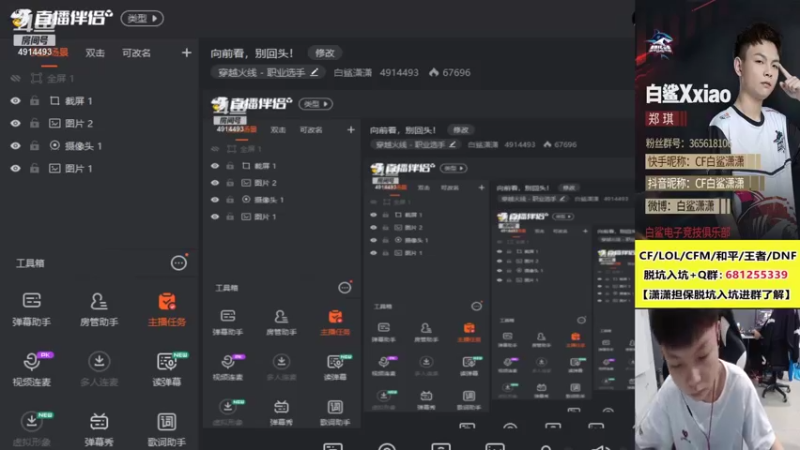Toggle the lock on the 摄像头 1 source
The height and width of the screenshot is (450, 800).
click(34, 146)
